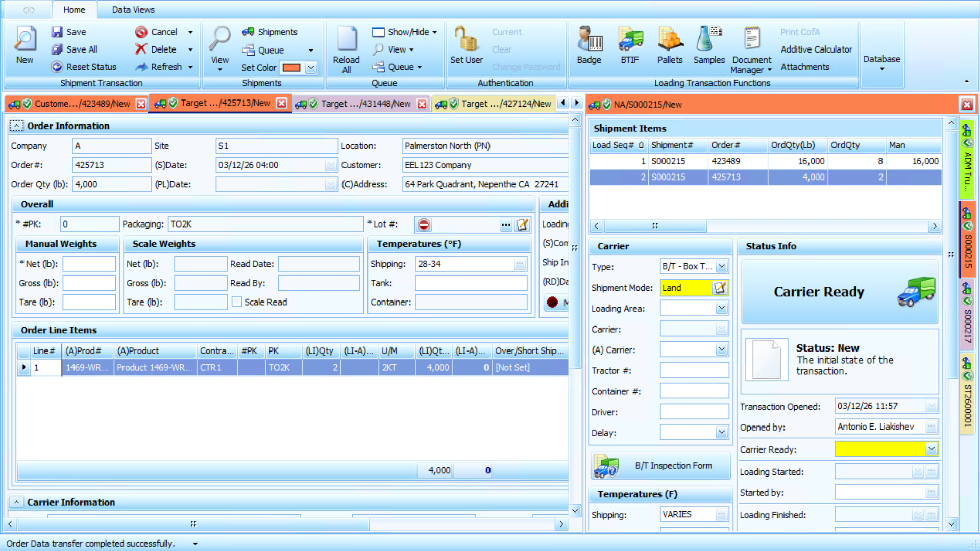Open the Carrier Ready date dropdown
980x551 pixels.
(x=932, y=449)
